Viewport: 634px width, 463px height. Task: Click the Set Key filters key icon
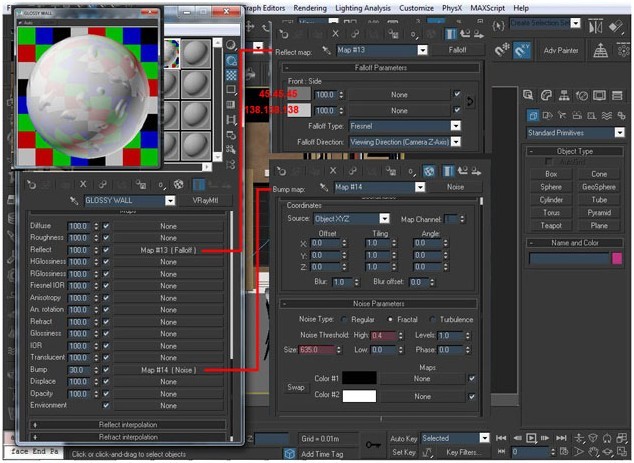coord(373,445)
